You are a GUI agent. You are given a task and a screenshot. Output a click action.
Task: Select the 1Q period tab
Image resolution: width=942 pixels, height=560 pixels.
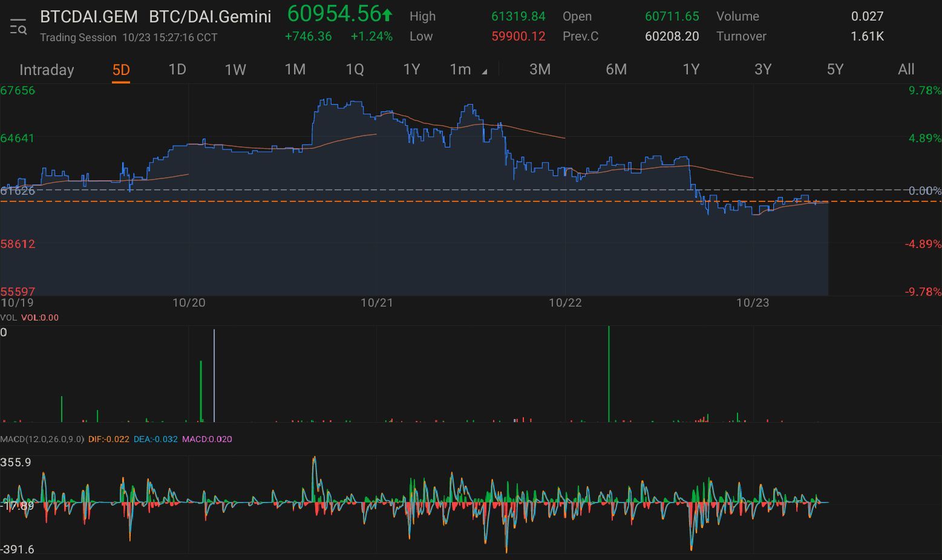(x=355, y=70)
